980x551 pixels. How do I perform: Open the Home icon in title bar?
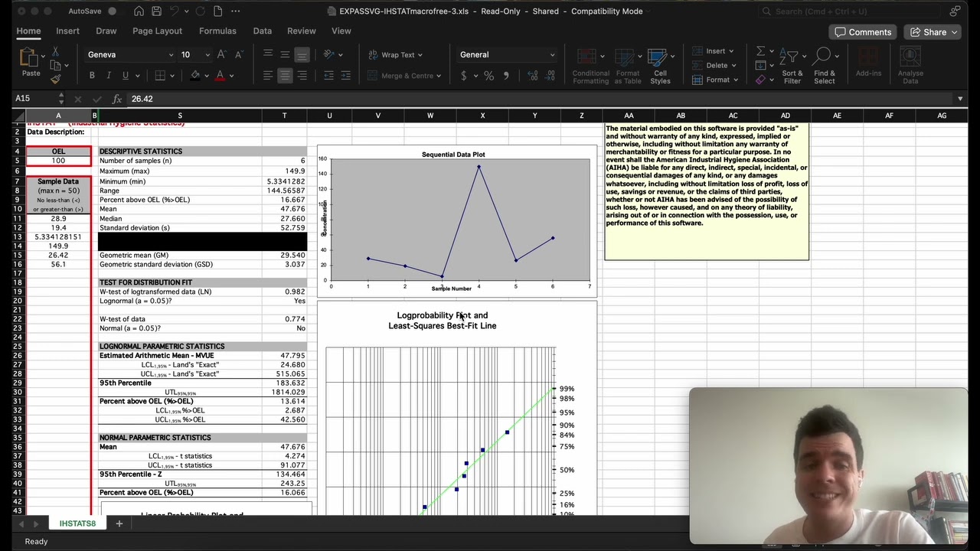click(x=139, y=11)
